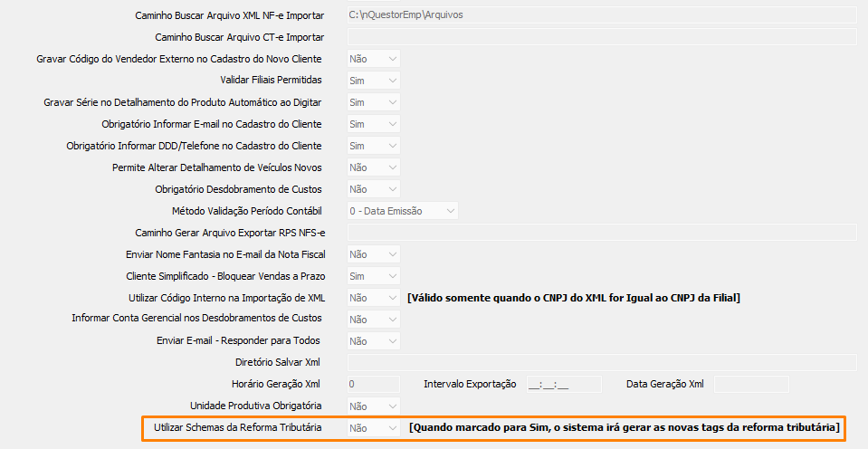Click the Caminho Gerar Arquivo Exportar RPS field

pyautogui.click(x=602, y=233)
